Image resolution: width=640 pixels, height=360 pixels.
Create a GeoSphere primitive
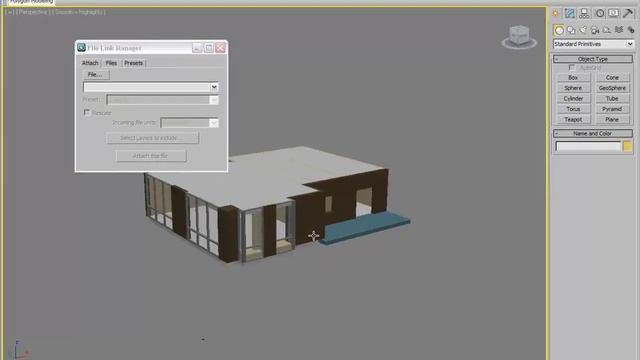pos(612,88)
